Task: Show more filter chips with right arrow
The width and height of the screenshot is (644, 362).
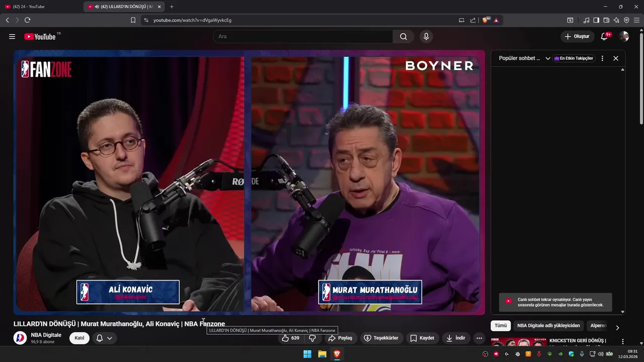Action: click(x=617, y=327)
